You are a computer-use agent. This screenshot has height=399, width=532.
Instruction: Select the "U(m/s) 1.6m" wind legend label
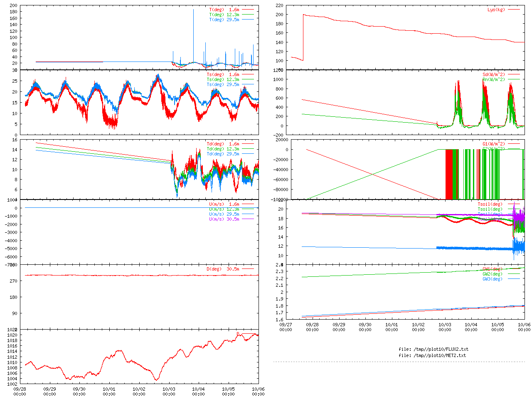(224, 204)
